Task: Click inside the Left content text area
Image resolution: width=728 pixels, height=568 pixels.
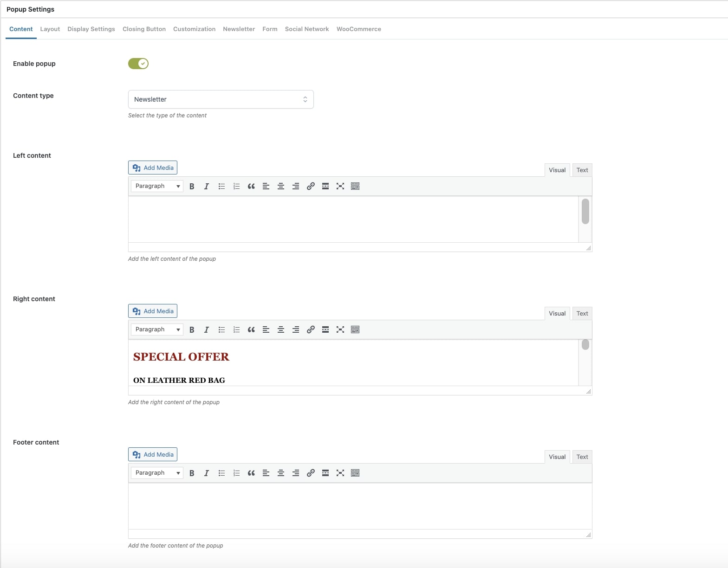Action: point(353,219)
